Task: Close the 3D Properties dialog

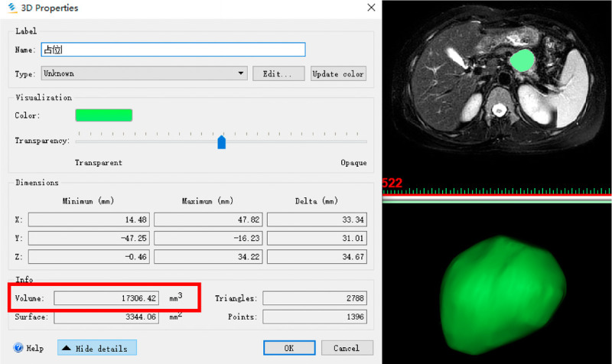Action: pos(371,8)
